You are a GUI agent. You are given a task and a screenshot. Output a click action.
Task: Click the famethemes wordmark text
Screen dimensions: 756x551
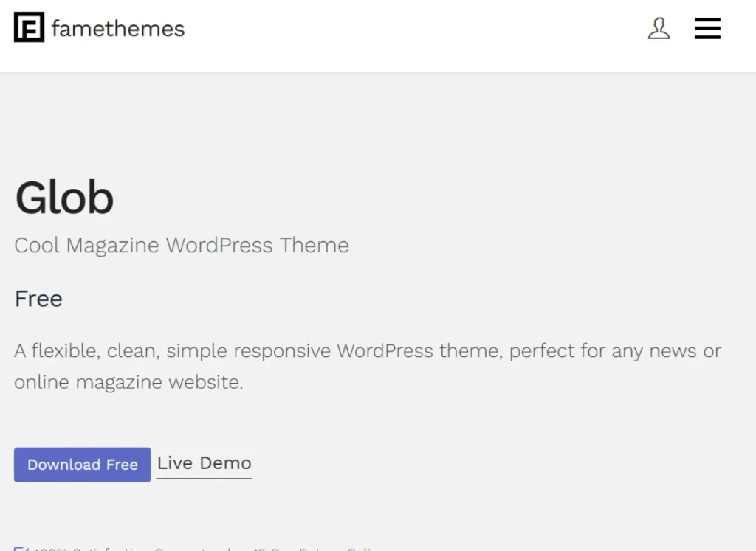click(x=118, y=29)
